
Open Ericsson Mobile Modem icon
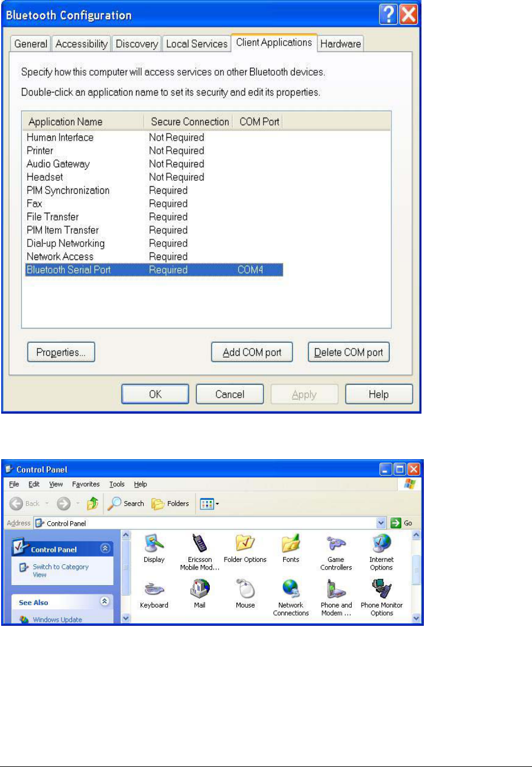(199, 552)
